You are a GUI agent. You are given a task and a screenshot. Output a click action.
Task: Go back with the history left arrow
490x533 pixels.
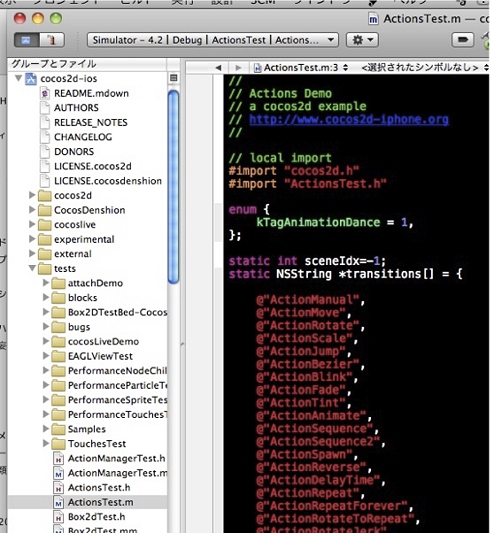tap(218, 68)
